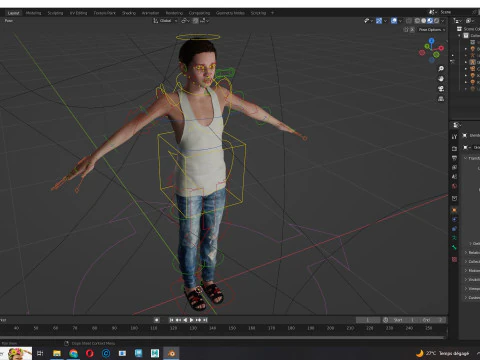
Task: Open the View Layer properties tab
Action: click(454, 167)
